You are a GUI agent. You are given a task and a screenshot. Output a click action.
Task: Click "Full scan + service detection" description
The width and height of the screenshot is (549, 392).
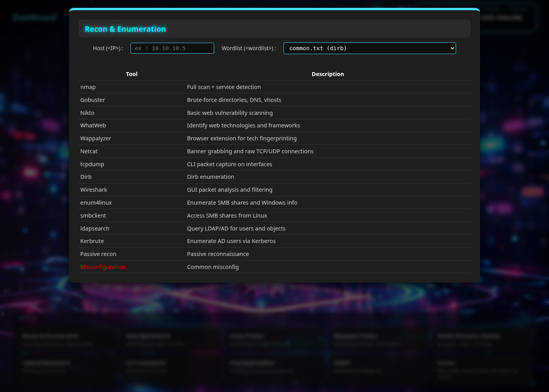coord(224,87)
